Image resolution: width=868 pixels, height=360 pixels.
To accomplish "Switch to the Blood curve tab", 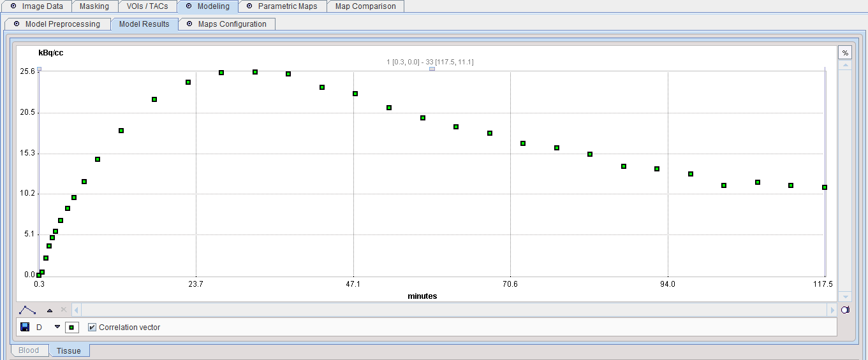I will 29,350.
